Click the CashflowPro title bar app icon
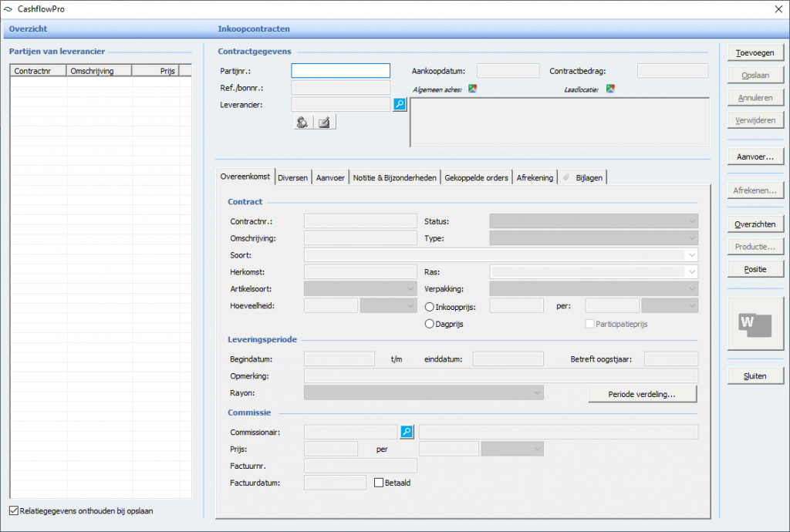This screenshot has width=790, height=532. [x=9, y=9]
